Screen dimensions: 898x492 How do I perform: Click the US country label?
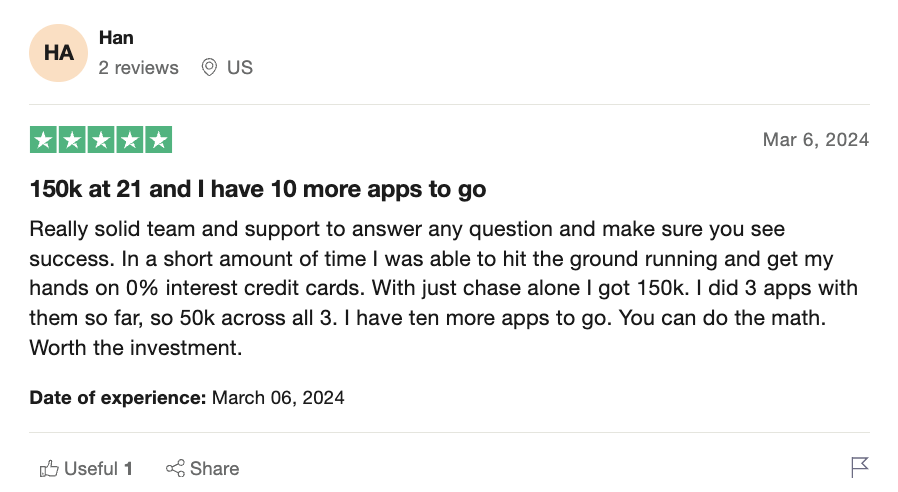point(240,68)
